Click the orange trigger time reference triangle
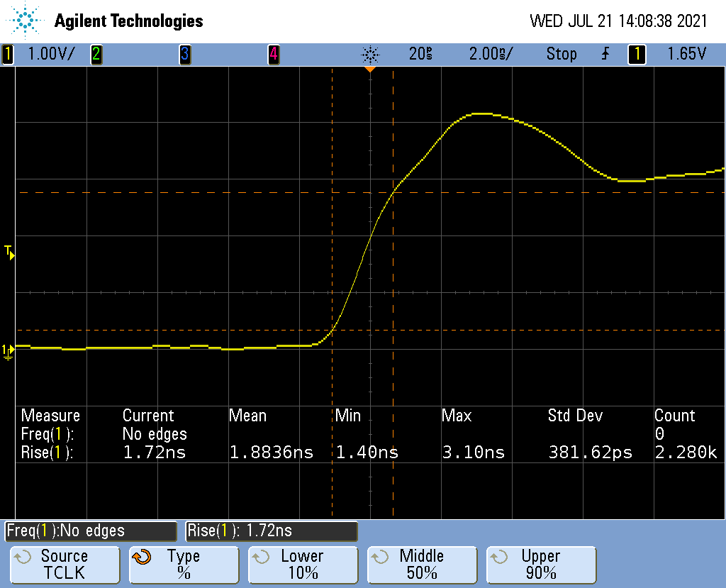Screen dimensions: 726x588 click(x=369, y=70)
